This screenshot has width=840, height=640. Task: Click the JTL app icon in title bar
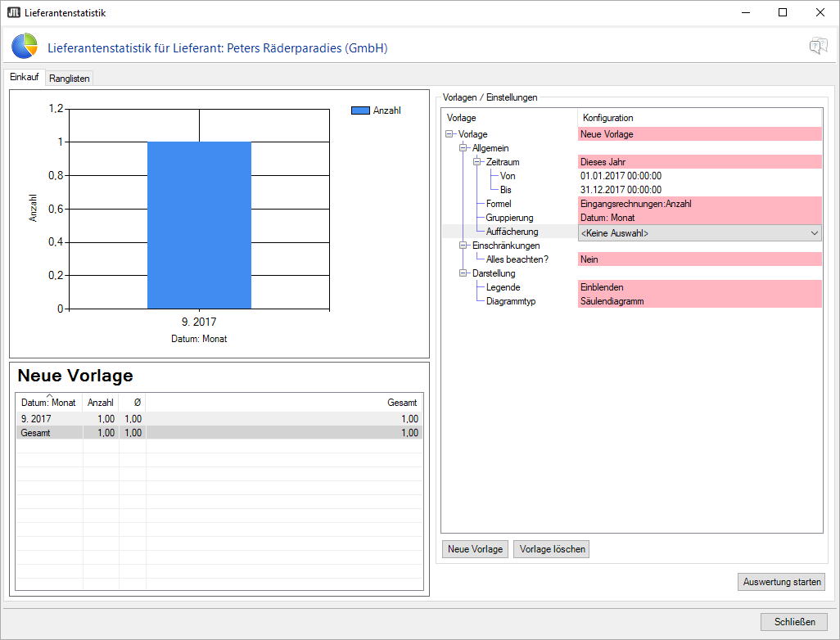coord(13,12)
